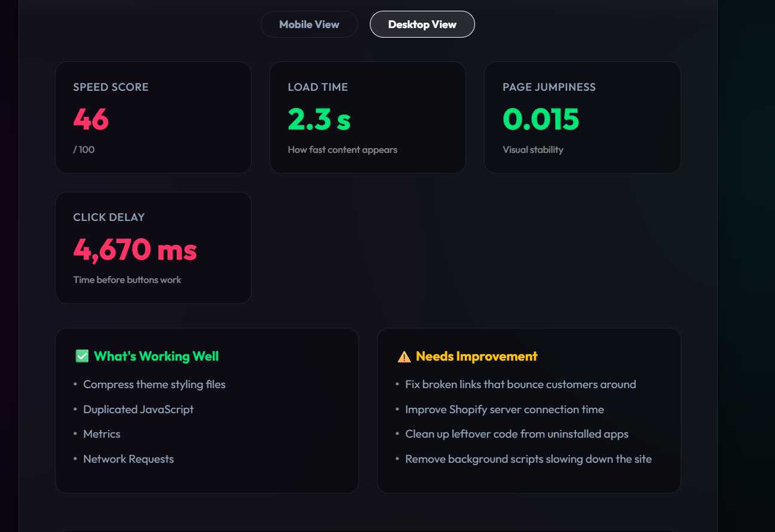775x532 pixels.
Task: Click the Page Jumpiness value 0.015
Action: (x=541, y=119)
